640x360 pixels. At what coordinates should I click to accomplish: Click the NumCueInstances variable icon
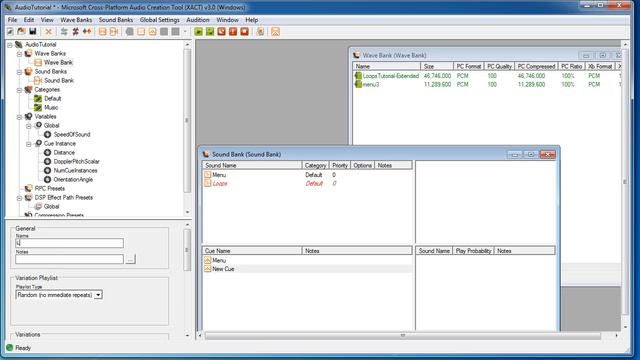click(x=47, y=170)
